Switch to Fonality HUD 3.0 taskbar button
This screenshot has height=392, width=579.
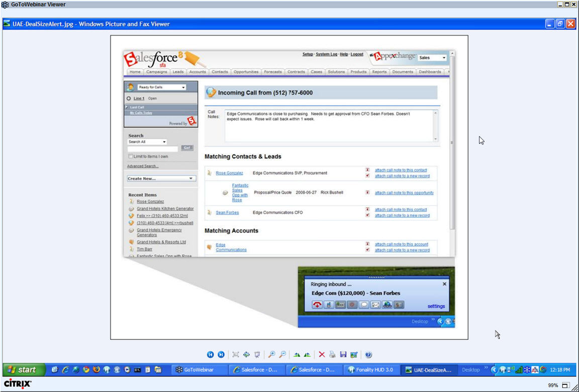click(x=372, y=370)
